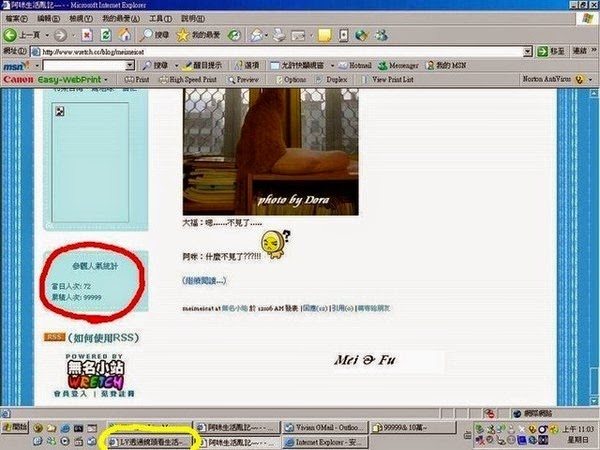Open View Print List
Screen dimensions: 600x450
(x=387, y=80)
